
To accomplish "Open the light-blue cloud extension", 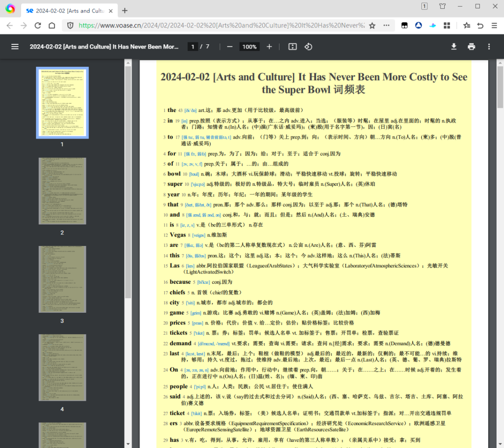I will [433, 25].
